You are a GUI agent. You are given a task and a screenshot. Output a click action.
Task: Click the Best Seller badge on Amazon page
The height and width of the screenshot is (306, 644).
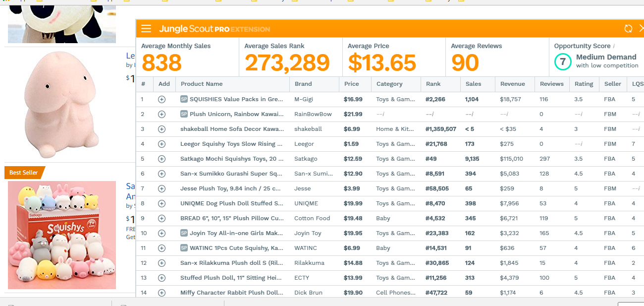(24, 173)
